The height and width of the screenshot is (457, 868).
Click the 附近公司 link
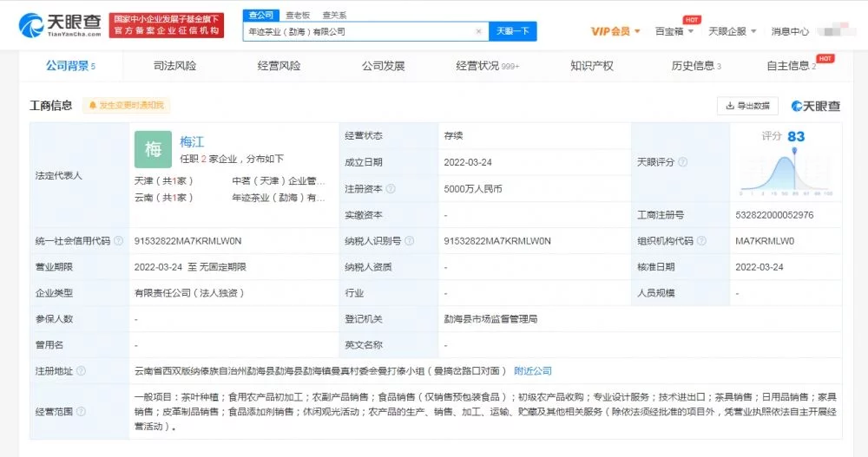click(x=533, y=370)
